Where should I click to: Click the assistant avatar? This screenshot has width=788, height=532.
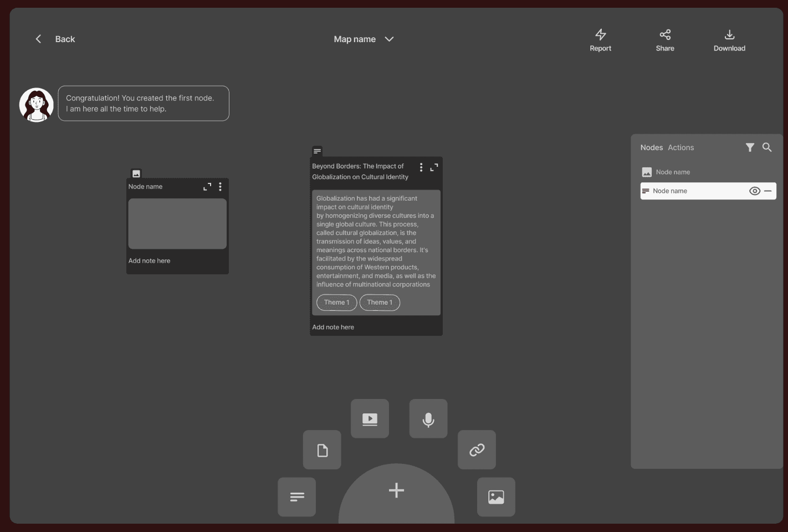point(37,105)
